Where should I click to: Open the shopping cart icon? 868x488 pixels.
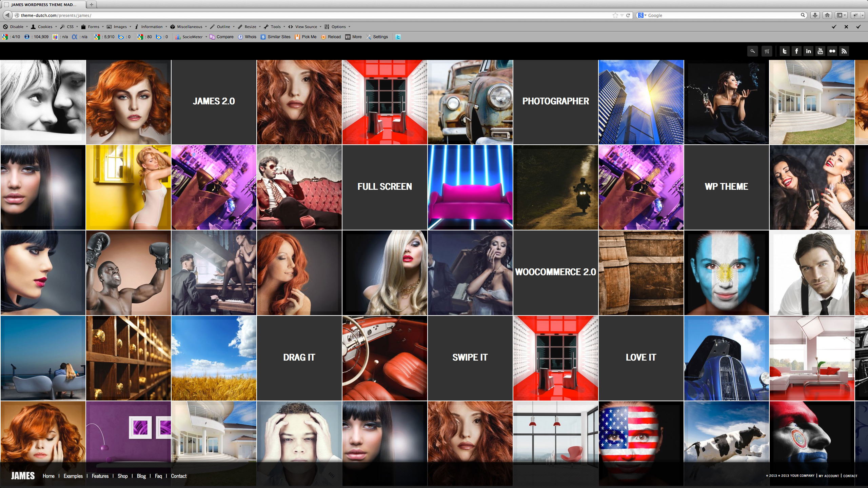(x=767, y=51)
